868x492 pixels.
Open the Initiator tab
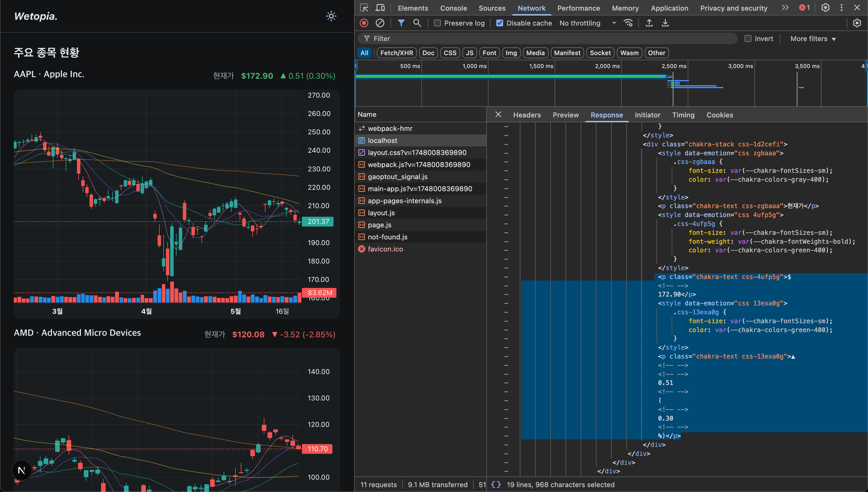pos(647,115)
